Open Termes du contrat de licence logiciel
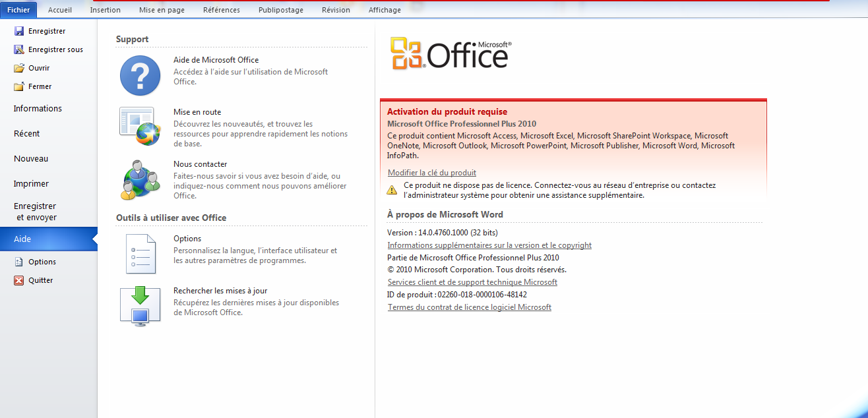 click(470, 307)
